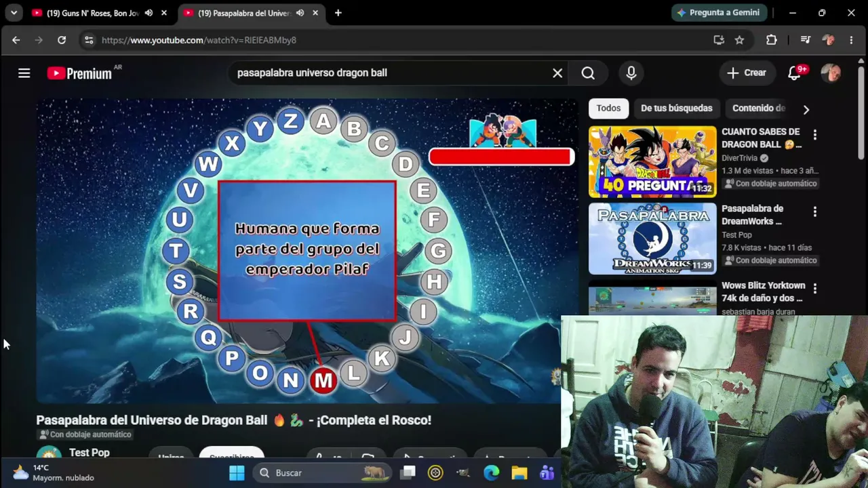Click the DreamWorks Pasapalabra thumbnail

(x=652, y=238)
